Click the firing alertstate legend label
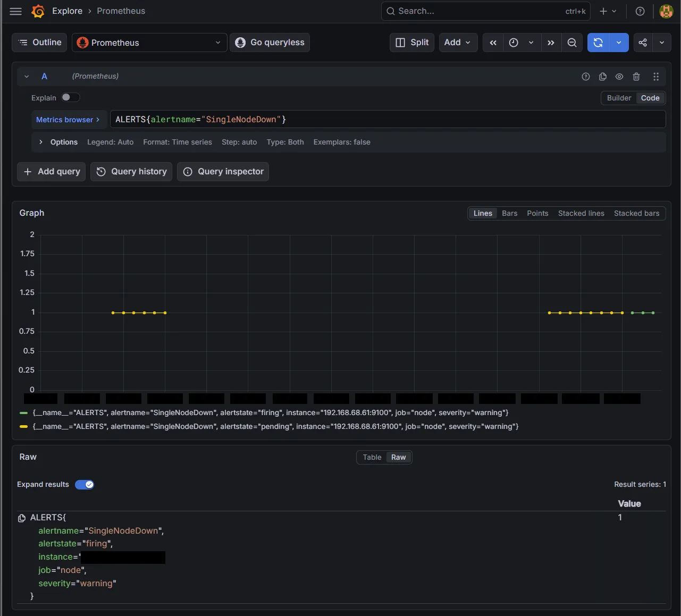 click(x=271, y=413)
